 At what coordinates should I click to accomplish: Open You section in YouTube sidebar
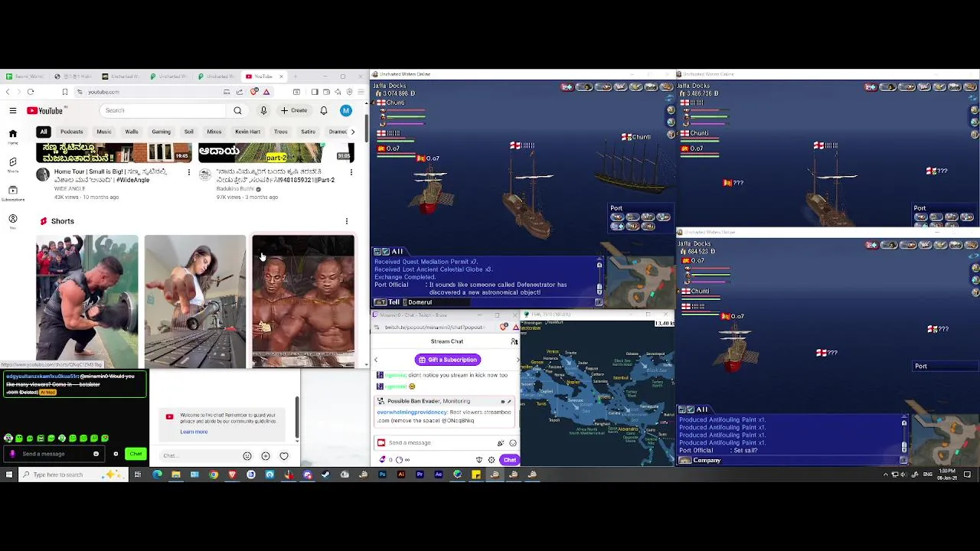13,222
